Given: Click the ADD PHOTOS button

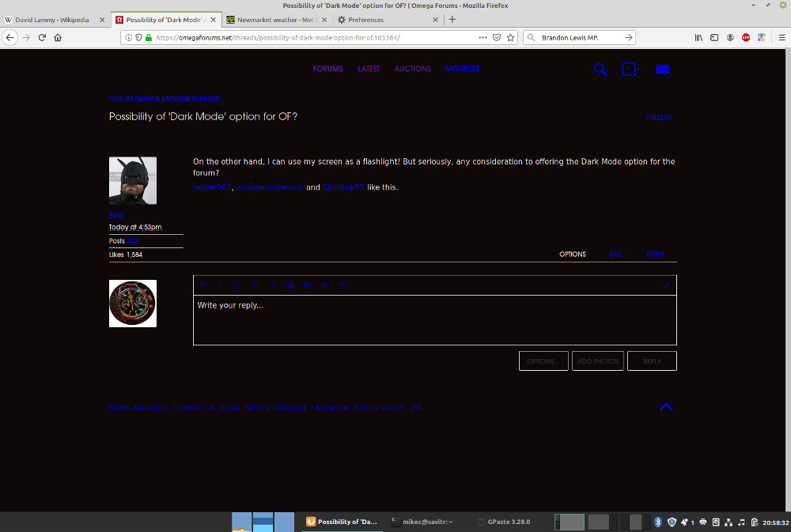Looking at the screenshot, I should pyautogui.click(x=597, y=361).
